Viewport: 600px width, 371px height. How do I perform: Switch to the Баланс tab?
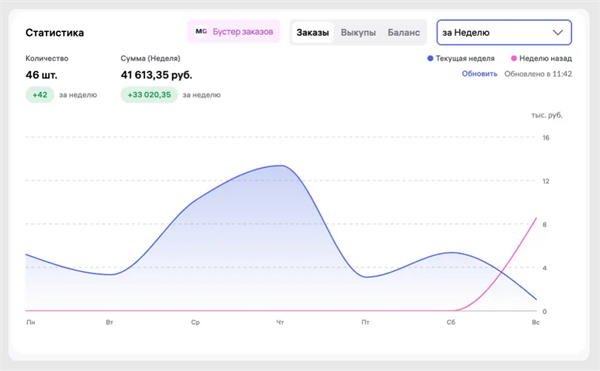click(x=404, y=33)
